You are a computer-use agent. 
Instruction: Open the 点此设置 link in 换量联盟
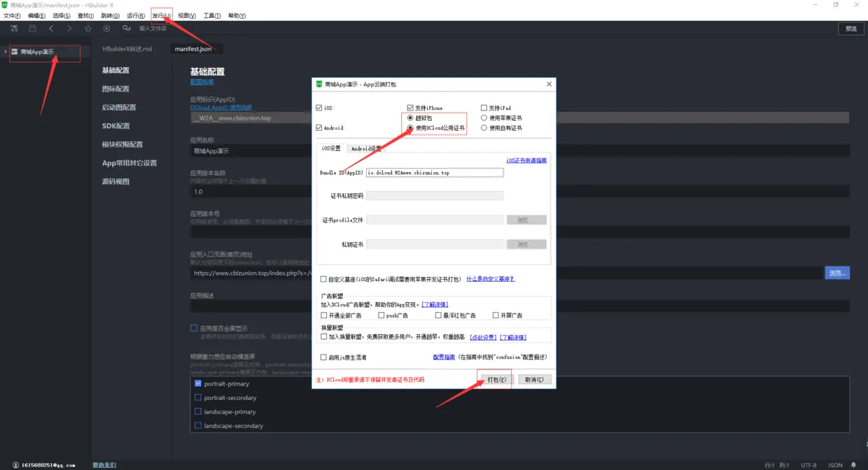click(x=483, y=337)
